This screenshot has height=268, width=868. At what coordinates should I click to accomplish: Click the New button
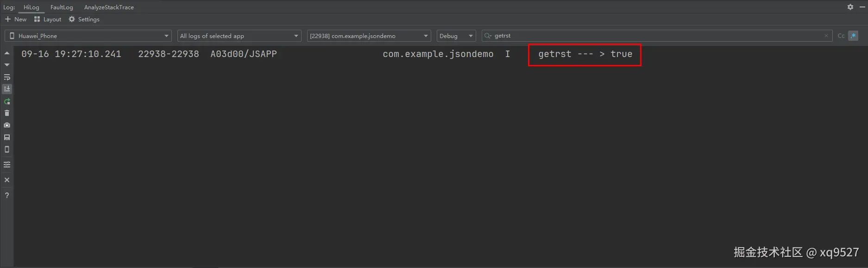[x=16, y=19]
